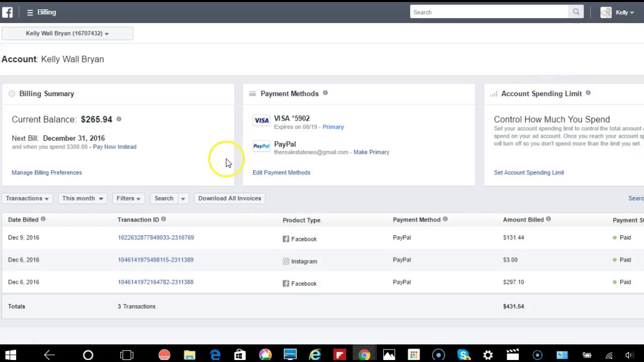Screen dimensions: 644x362
Task: Click the info icon by Amount Billed
Action: [x=548, y=219]
